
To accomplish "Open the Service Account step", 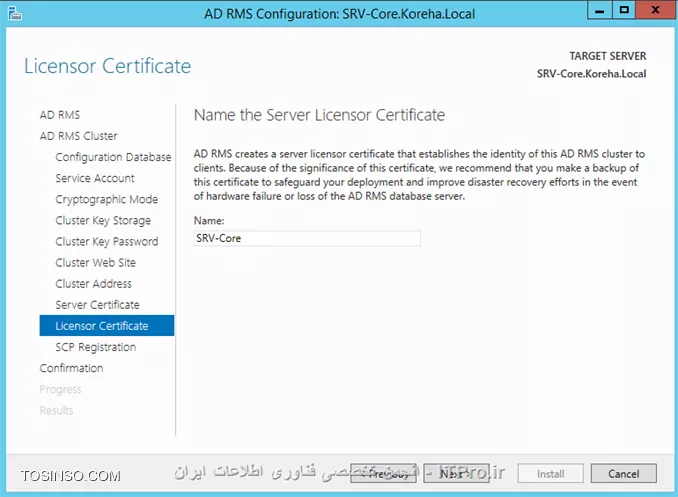I will click(95, 178).
